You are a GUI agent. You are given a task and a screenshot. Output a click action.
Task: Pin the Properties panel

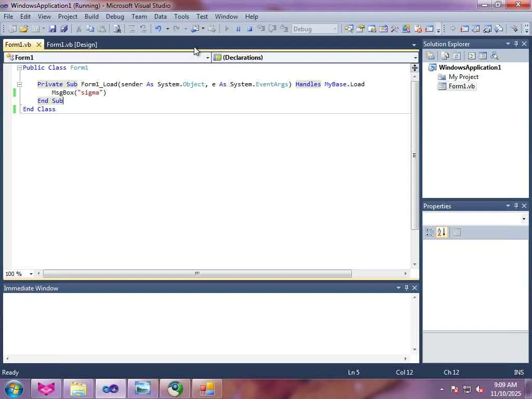click(x=516, y=206)
